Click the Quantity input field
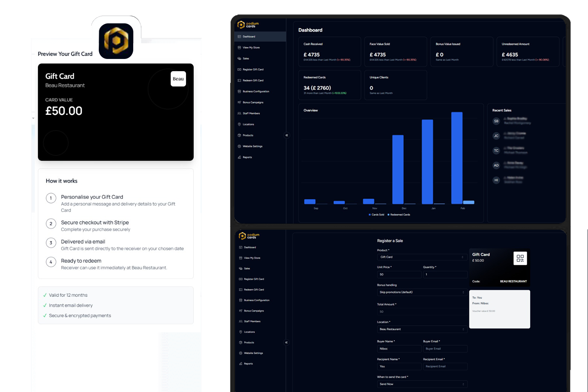The width and height of the screenshot is (588, 392). pos(445,274)
